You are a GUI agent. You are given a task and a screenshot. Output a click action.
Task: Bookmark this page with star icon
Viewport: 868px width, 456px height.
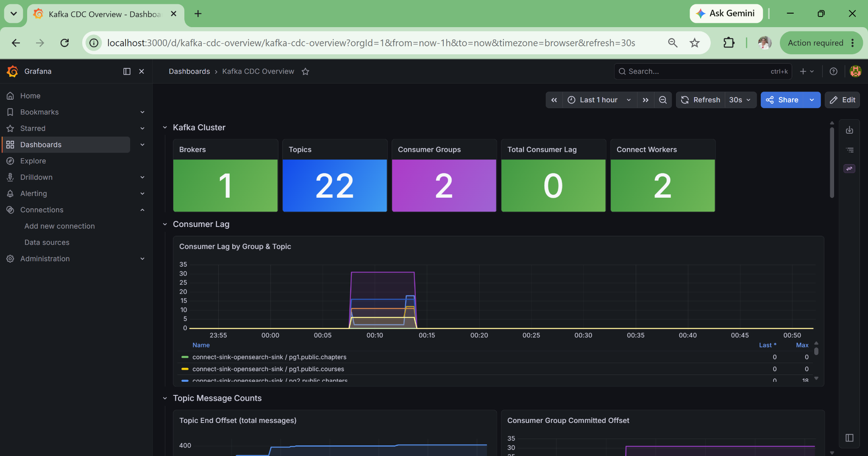[694, 43]
